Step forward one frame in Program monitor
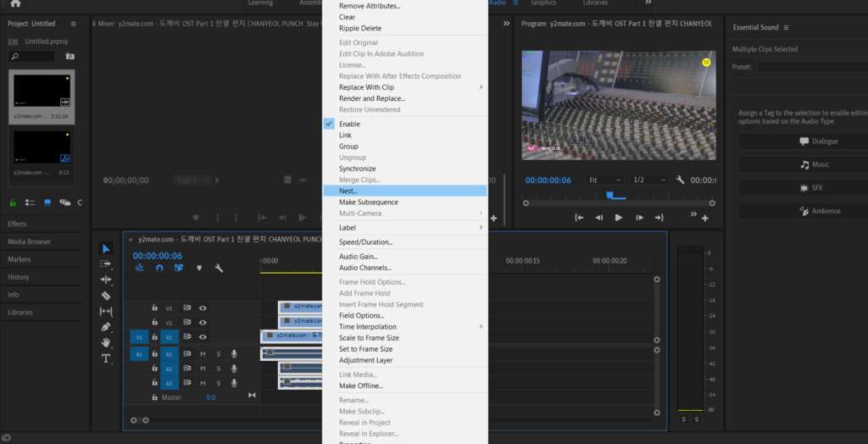The height and width of the screenshot is (444, 868). [639, 218]
